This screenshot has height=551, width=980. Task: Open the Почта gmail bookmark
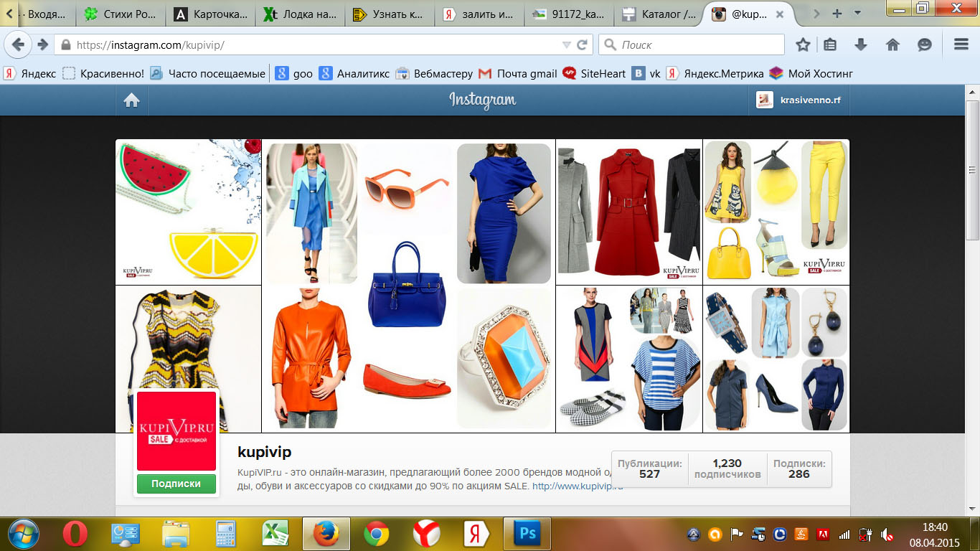(518, 73)
